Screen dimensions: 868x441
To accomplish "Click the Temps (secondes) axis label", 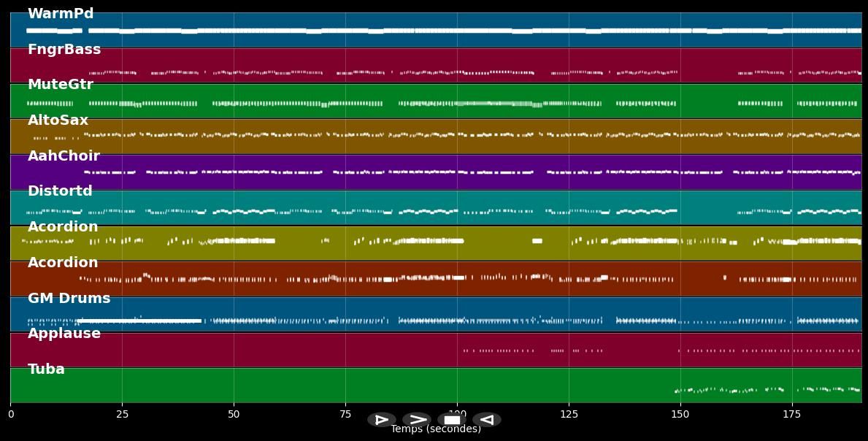I will click(x=436, y=429).
